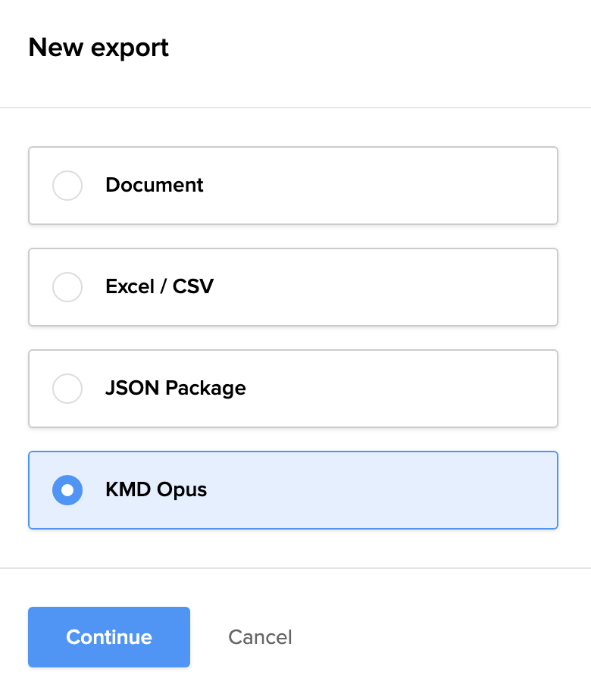The height and width of the screenshot is (700, 591).
Task: Switch export format to JSON Package
Action: point(67,389)
